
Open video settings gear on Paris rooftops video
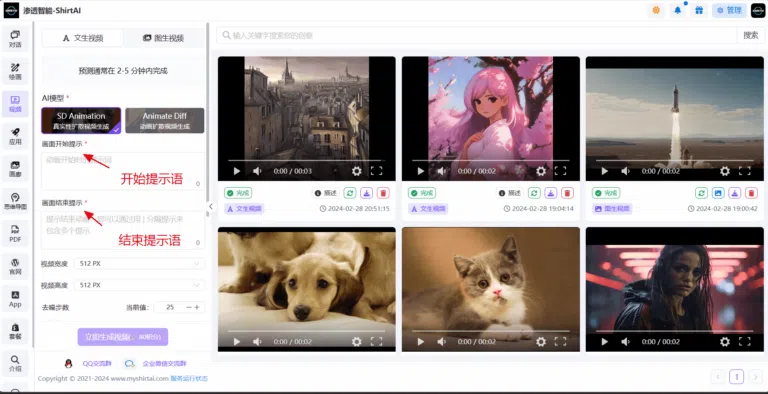coord(357,171)
